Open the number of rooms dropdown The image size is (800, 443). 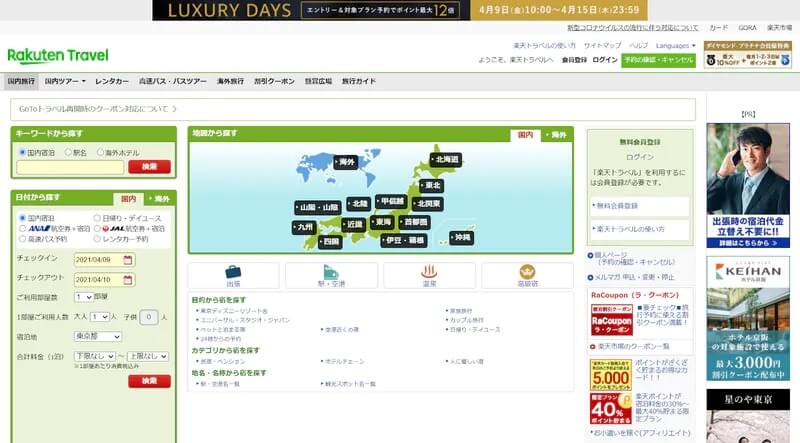84,297
